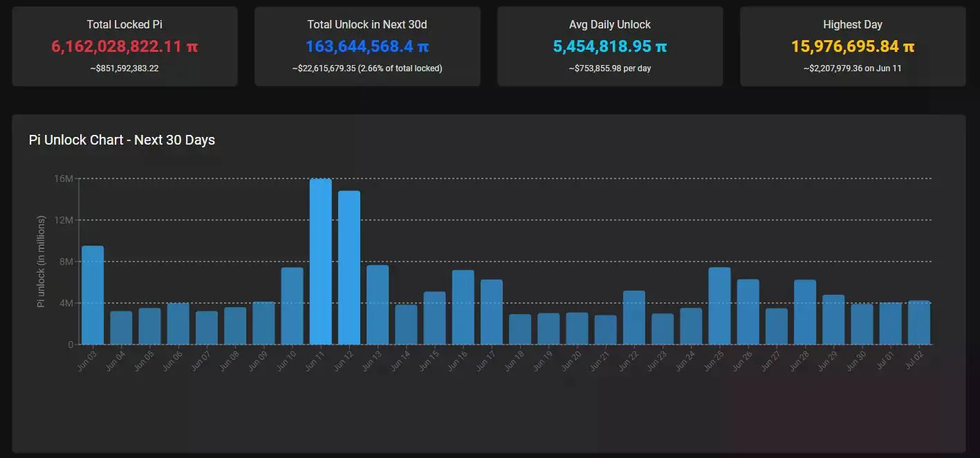Click the Jun 14 bar
The image size is (980, 458).
point(407,324)
